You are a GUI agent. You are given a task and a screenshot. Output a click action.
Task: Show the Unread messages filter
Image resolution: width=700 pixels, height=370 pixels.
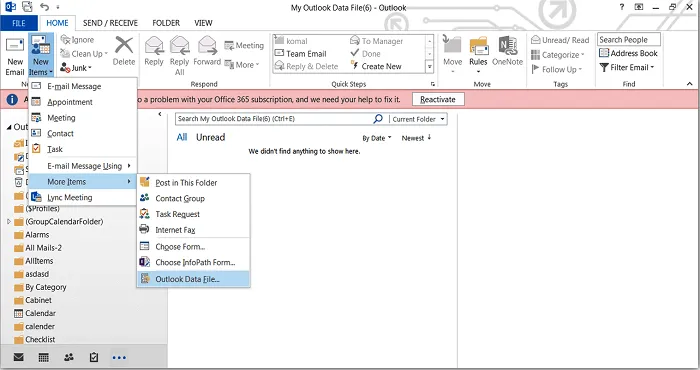pos(210,137)
